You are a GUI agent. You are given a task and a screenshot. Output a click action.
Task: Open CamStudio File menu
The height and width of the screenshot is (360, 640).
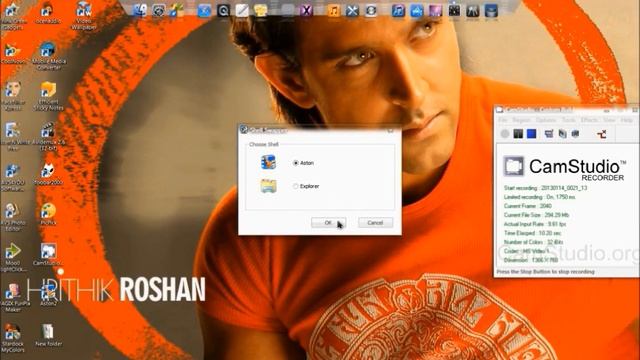click(502, 120)
